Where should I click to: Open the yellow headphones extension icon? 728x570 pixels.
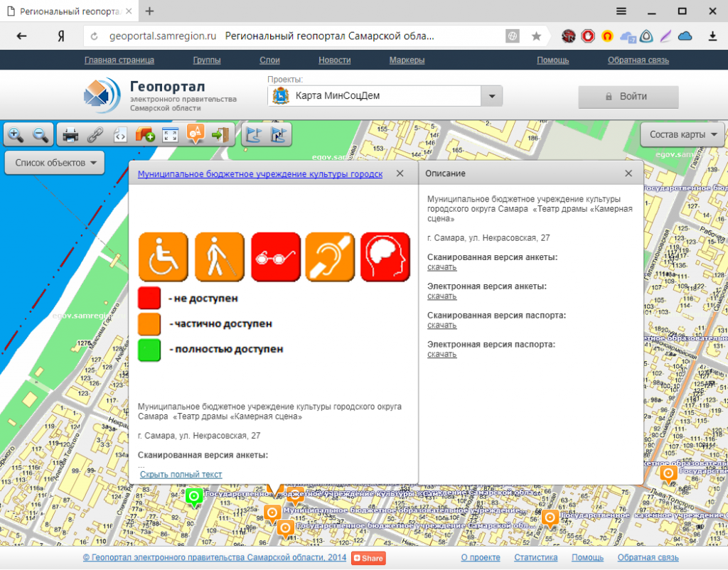(607, 36)
